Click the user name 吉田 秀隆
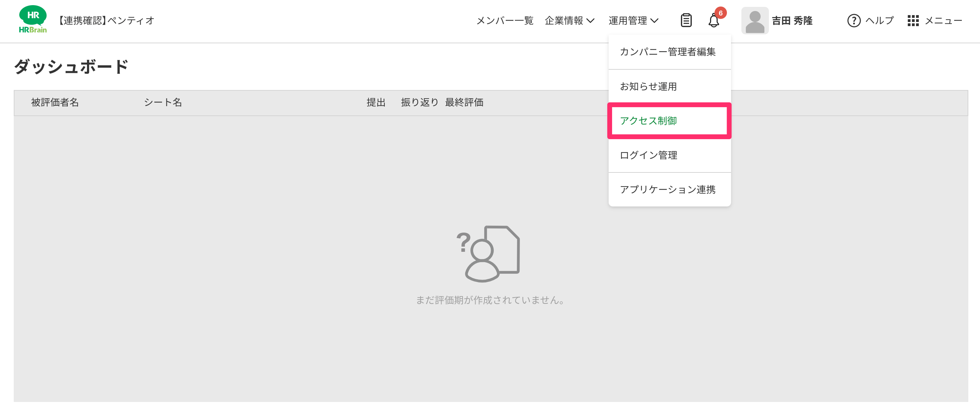Image resolution: width=980 pixels, height=415 pixels. (x=792, y=21)
